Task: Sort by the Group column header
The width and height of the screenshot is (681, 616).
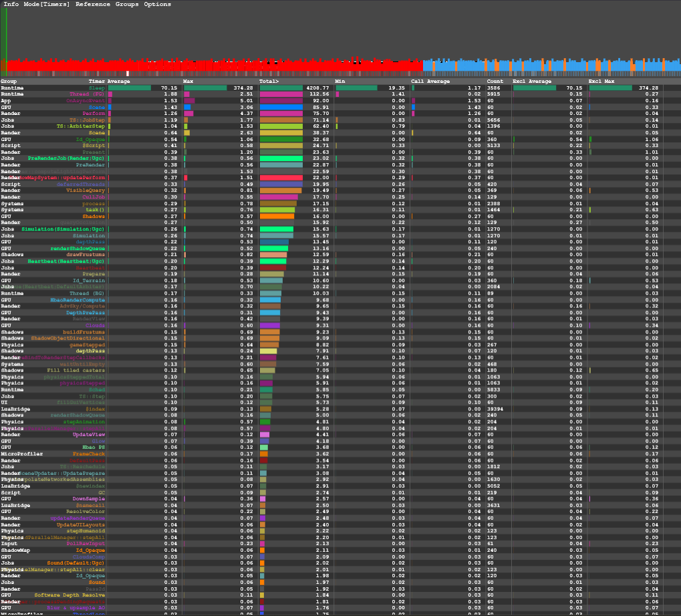Action: (x=9, y=82)
